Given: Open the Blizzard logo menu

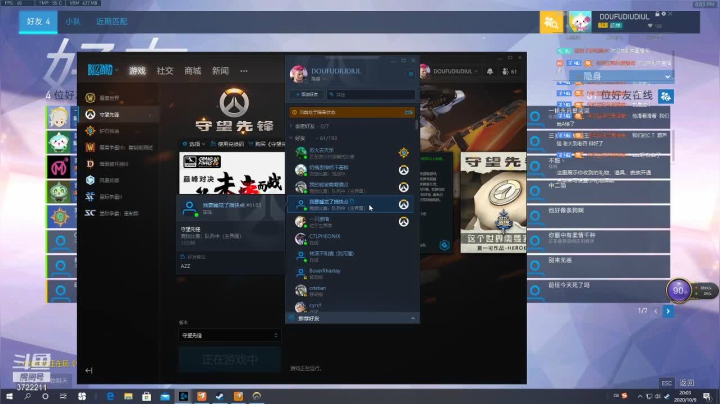Looking at the screenshot, I should [102, 70].
